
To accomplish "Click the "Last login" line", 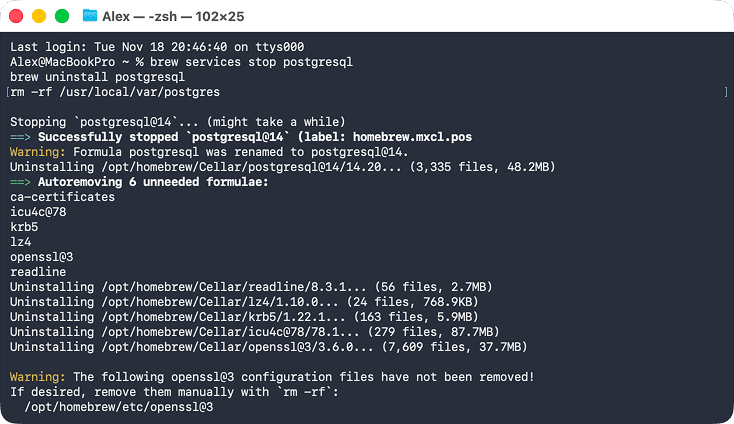I will 157,47.
